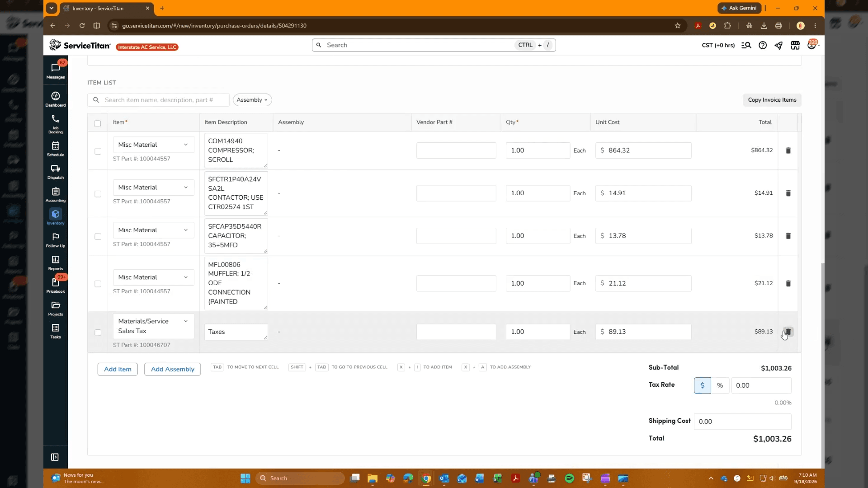Image resolution: width=868 pixels, height=488 pixels.
Task: Open File Explorer from taskbar
Action: 372,479
